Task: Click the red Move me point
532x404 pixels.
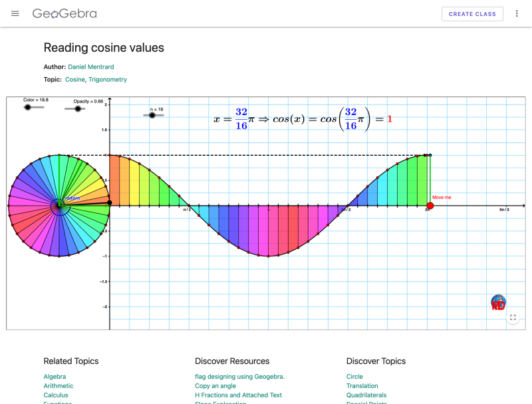Action: [430, 206]
